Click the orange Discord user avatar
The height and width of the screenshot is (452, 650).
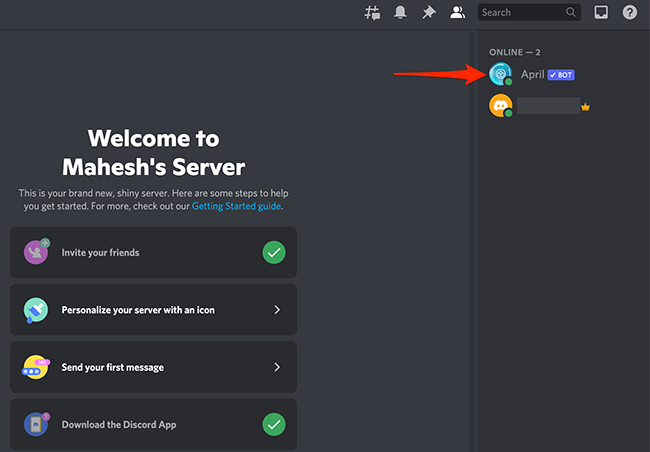tap(500, 105)
